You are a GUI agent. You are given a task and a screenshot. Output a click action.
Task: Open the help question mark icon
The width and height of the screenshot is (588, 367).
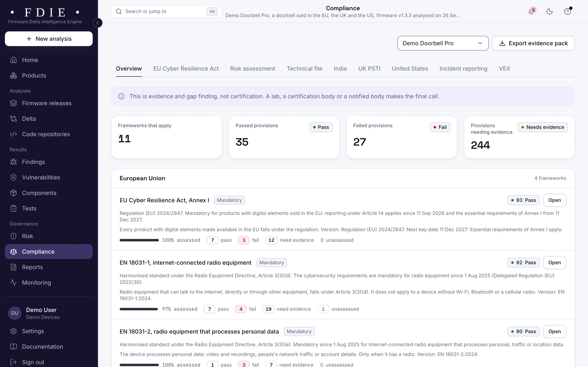tap(567, 11)
